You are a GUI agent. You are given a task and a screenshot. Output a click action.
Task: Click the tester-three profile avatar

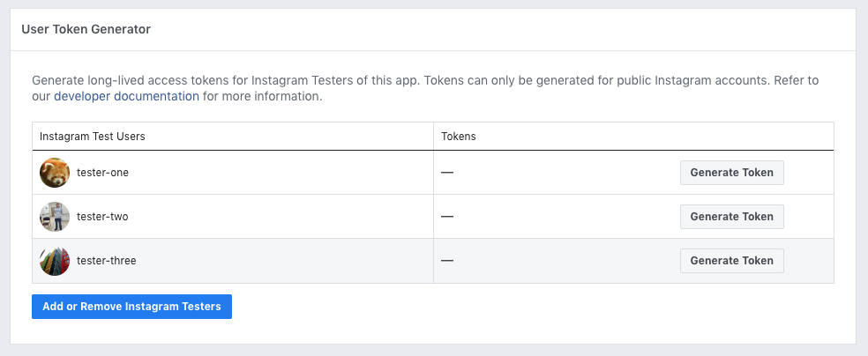(x=55, y=261)
